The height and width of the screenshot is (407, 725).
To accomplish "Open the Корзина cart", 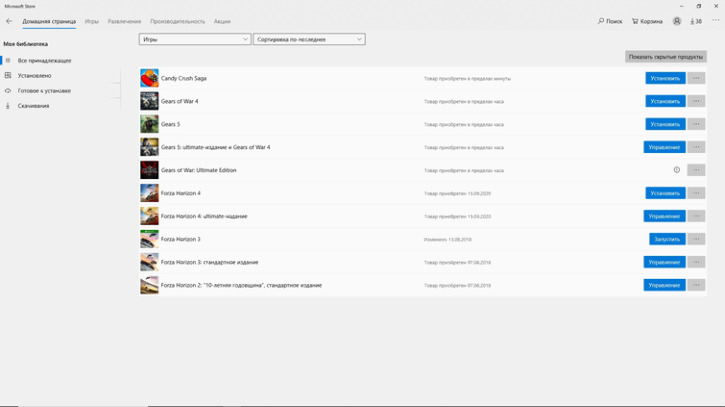I will tap(647, 21).
